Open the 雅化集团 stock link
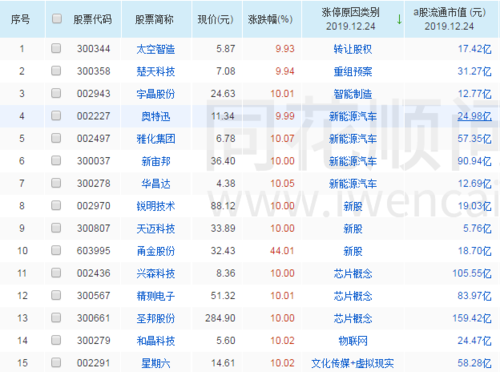Viewport: 500px width, 372px height. tap(156, 139)
